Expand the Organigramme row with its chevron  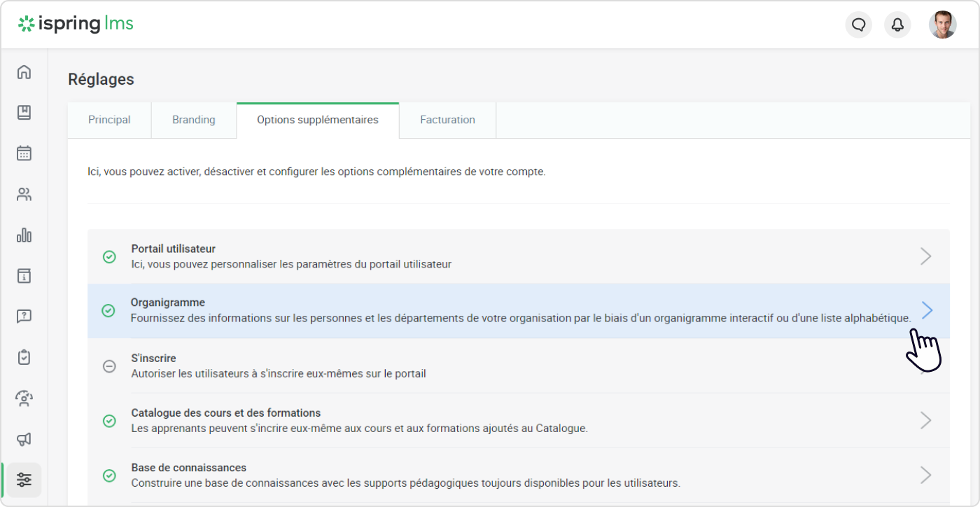pyautogui.click(x=926, y=310)
